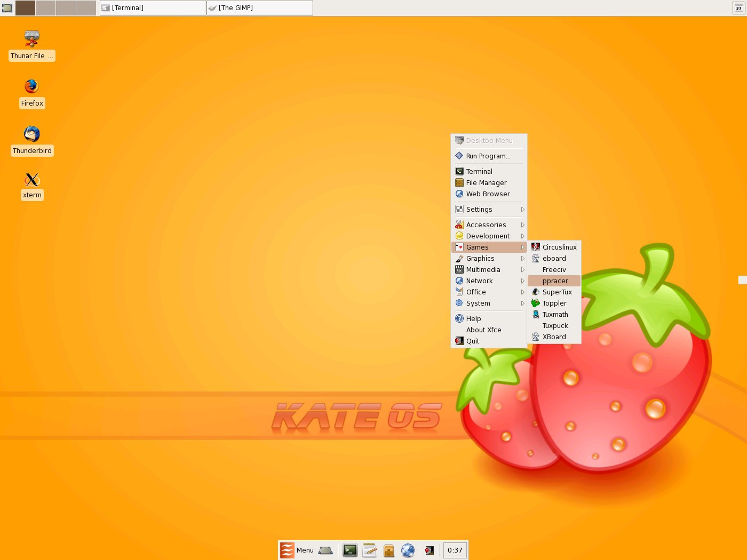The width and height of the screenshot is (747, 560).
Task: Click the calendar icon in top-right corner
Action: [738, 7]
